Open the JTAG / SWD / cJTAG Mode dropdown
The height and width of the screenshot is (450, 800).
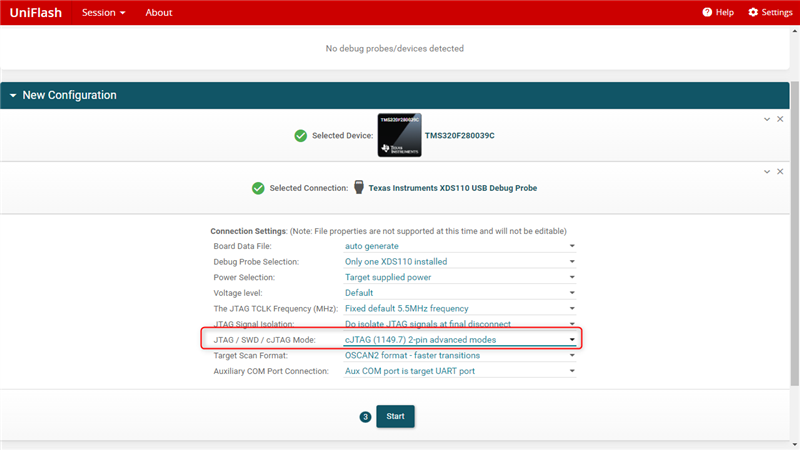[x=460, y=340]
